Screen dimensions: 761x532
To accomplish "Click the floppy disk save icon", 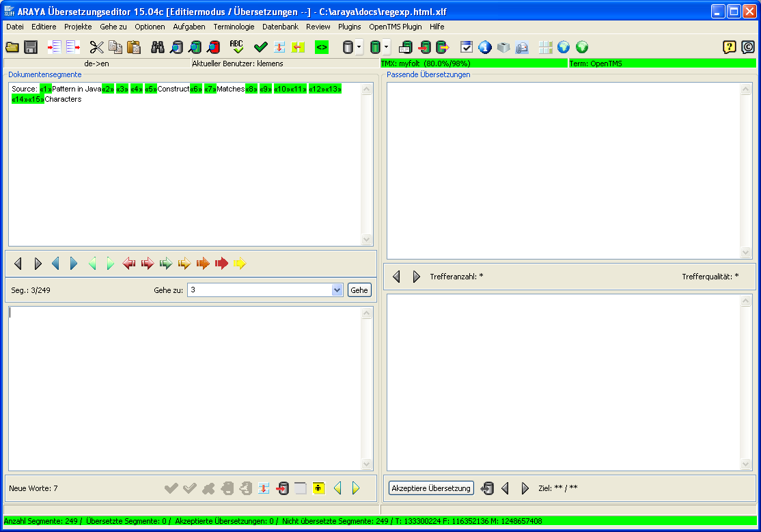I will 31,47.
